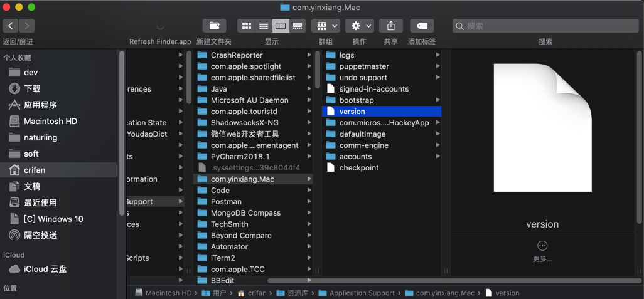
Task: Open Applications (应用程序) in the sidebar
Action: click(58, 105)
